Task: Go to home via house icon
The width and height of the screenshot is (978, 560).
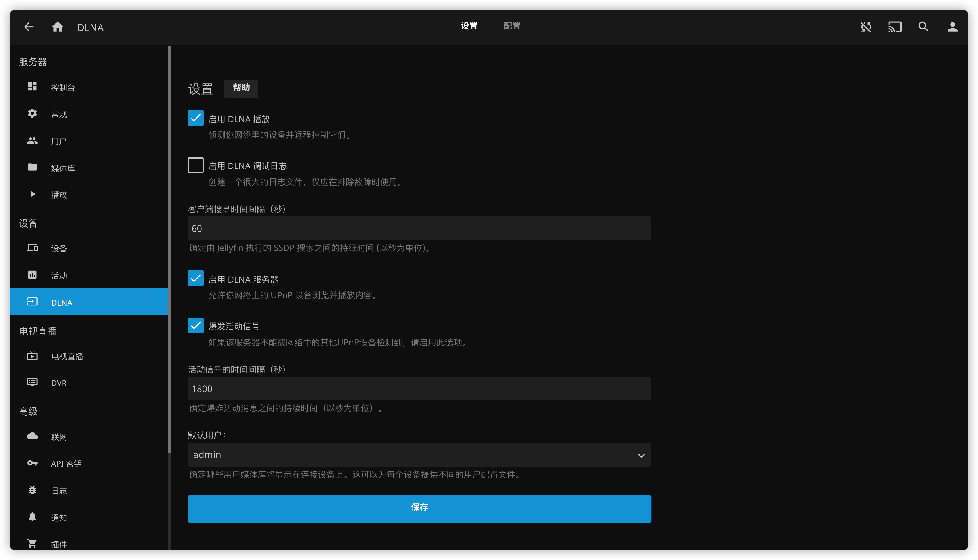Action: click(57, 27)
